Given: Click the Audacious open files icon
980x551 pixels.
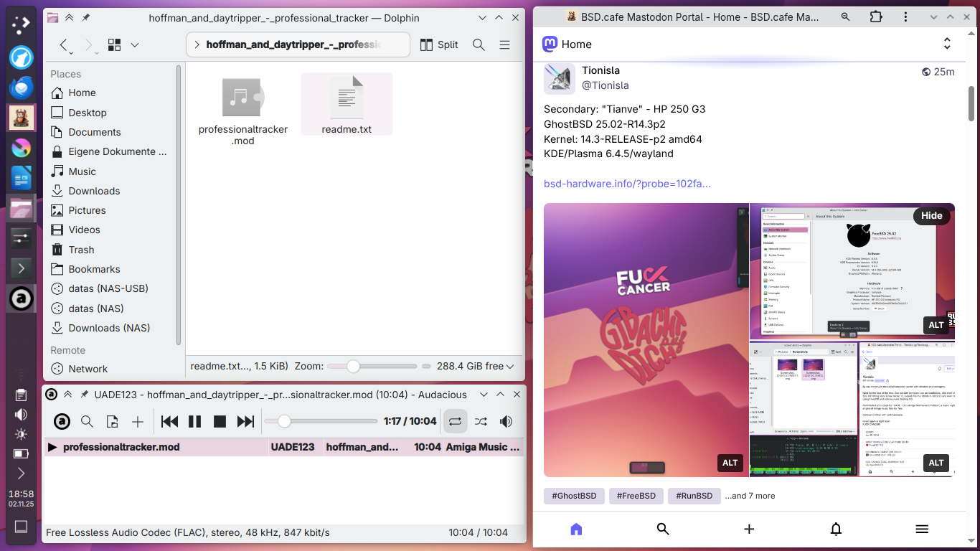Looking at the screenshot, I should pos(112,422).
